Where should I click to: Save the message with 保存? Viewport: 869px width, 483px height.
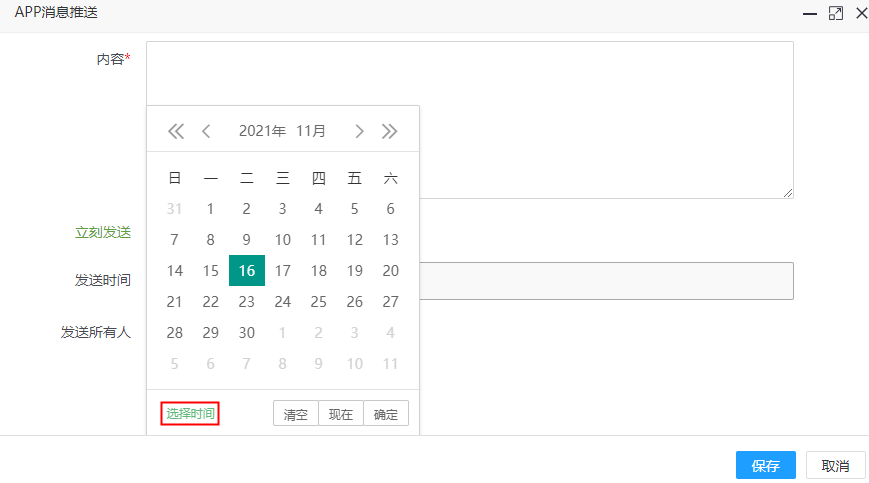(x=766, y=465)
